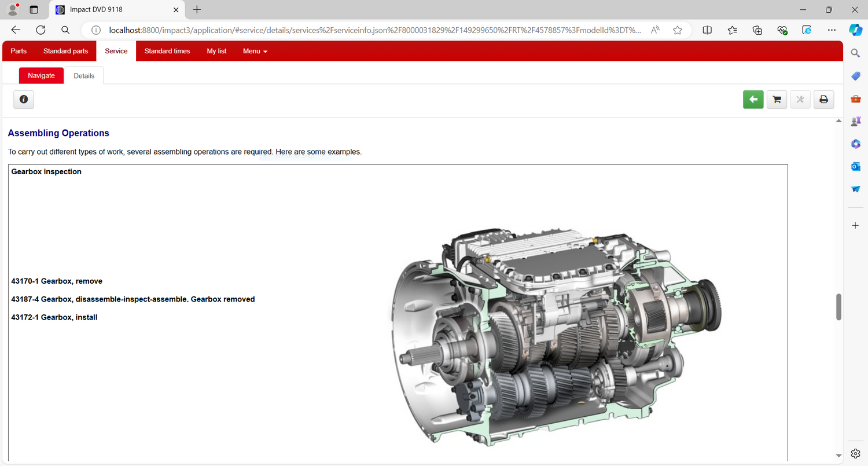Expand the Menu dropdown
The image size is (868, 466).
(x=255, y=51)
